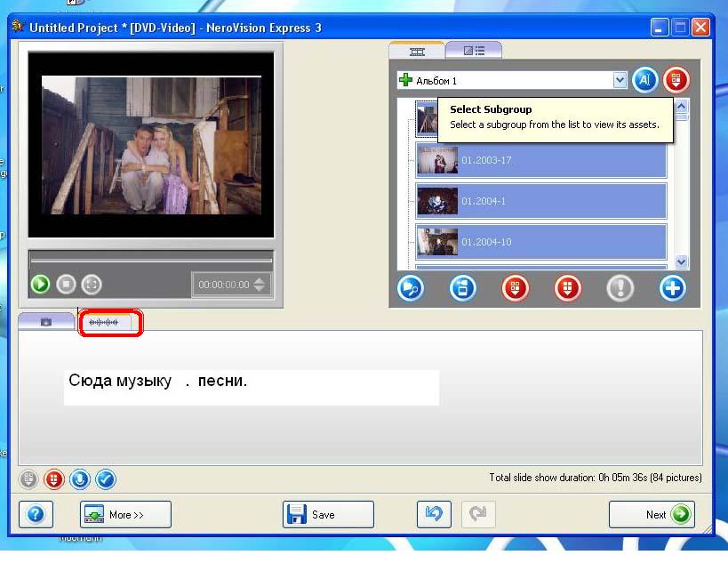Screen dimensions: 728x571
Task: Open the transitions list tab
Action: (x=474, y=51)
